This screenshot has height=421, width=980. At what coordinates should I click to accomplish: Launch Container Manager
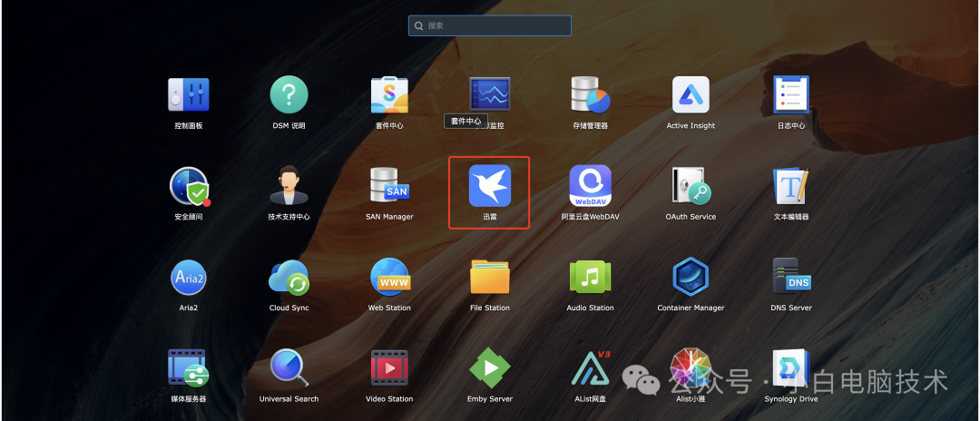691,277
